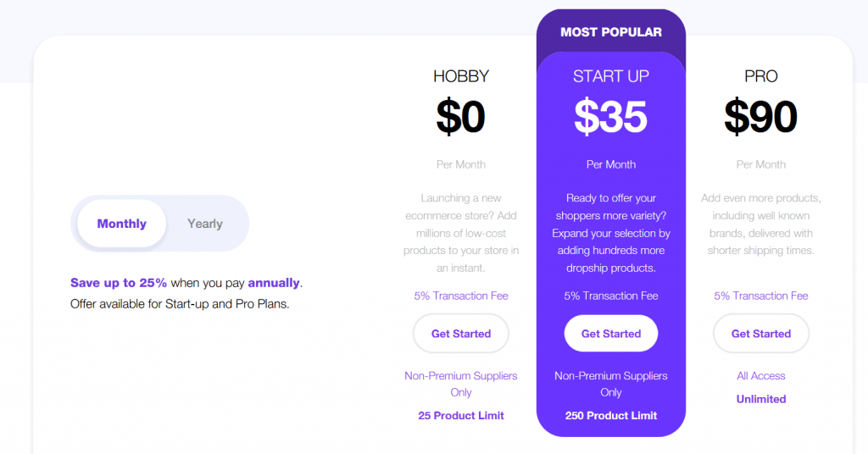Click Get Started under Hobby plan
This screenshot has height=454, width=868.
460,334
